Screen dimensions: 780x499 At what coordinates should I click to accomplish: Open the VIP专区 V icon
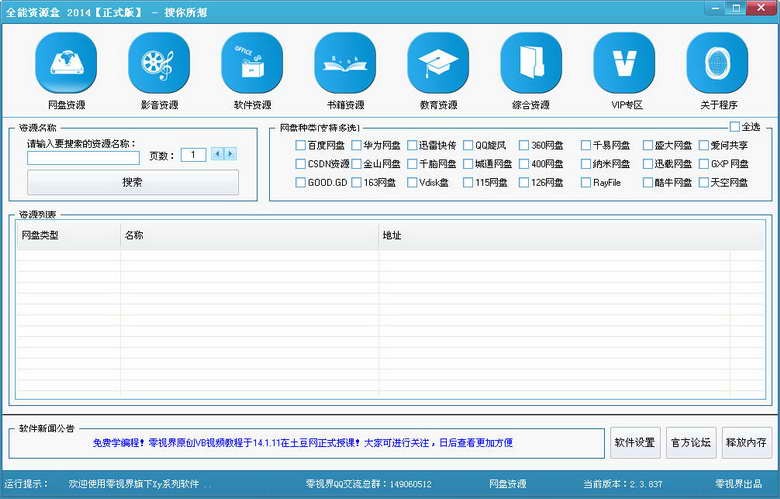pos(624,63)
